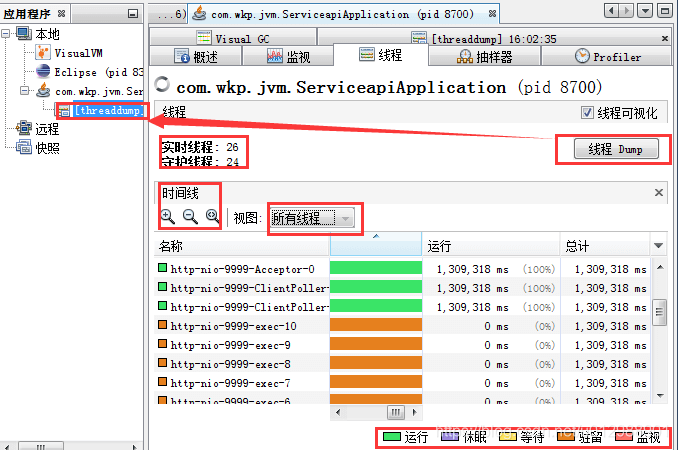This screenshot has width=678, height=450.
Task: Select thread http-nio-9999-exec-9 row
Action: (x=402, y=345)
